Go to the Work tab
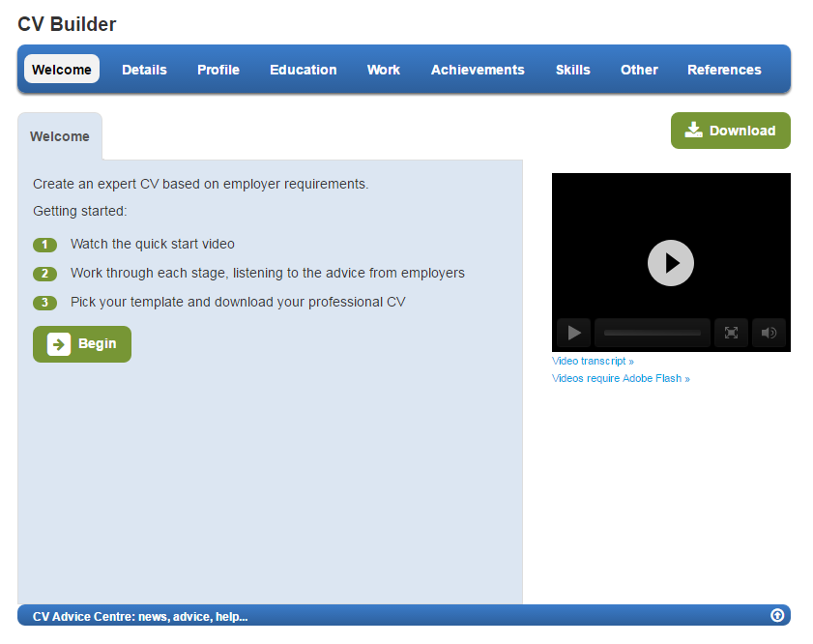 pos(384,70)
